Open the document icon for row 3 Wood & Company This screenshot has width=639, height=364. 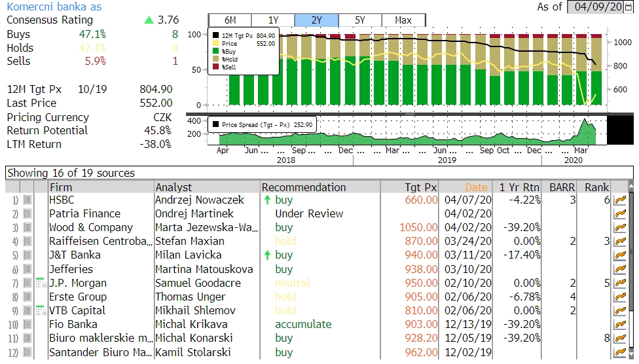point(27,227)
